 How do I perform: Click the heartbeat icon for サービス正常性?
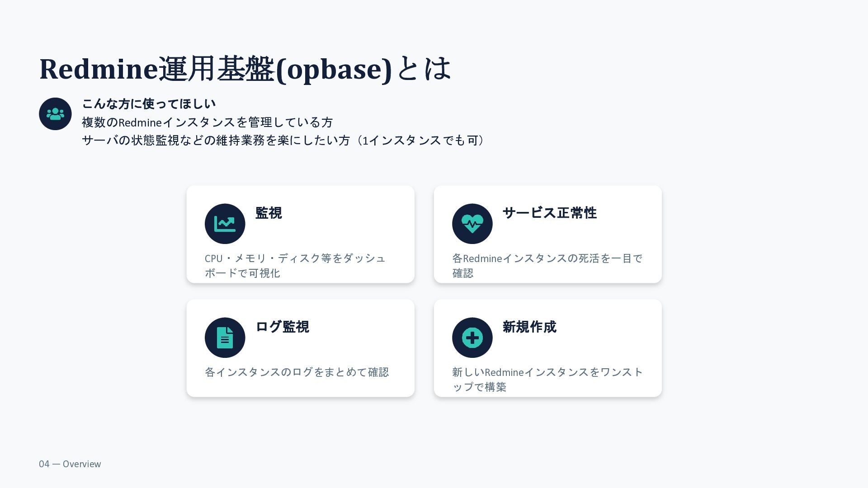[x=472, y=224]
